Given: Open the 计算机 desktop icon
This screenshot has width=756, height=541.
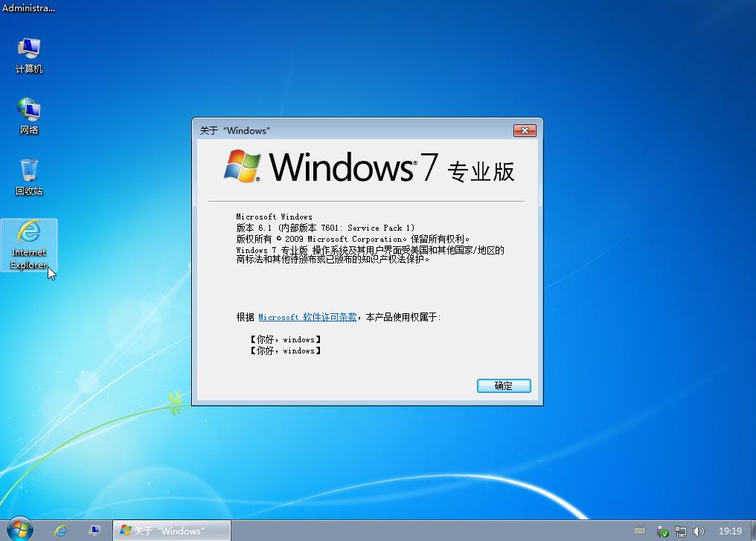Looking at the screenshot, I should (x=29, y=56).
